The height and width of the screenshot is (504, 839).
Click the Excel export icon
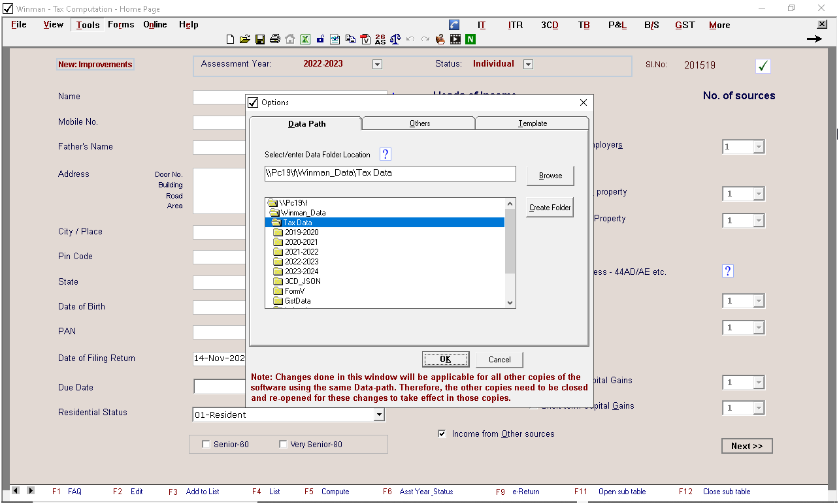point(304,39)
